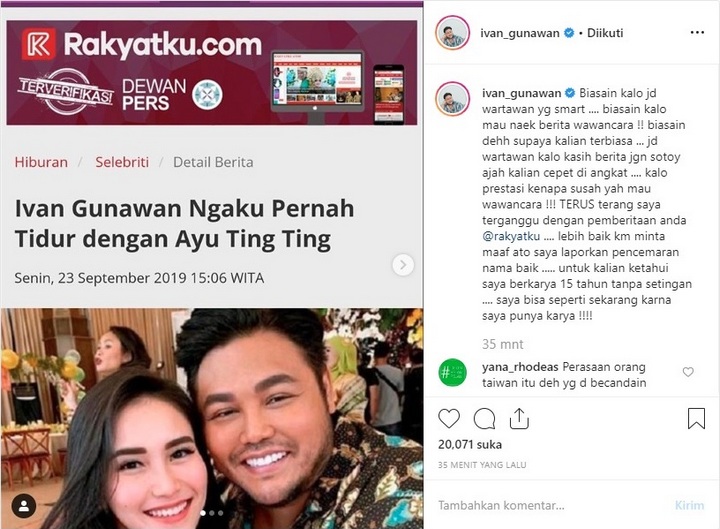
Task: Open ivan_gunawan profile picture in header
Action: pos(452,33)
